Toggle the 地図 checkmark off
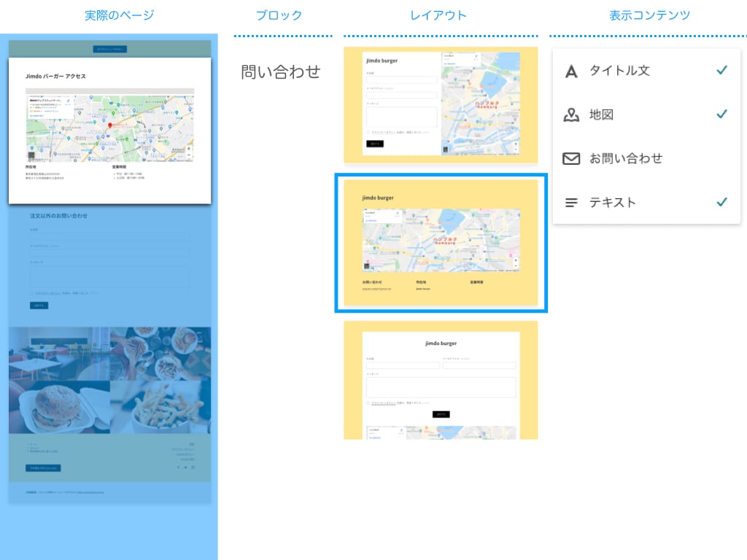This screenshot has width=747, height=560. (721, 114)
